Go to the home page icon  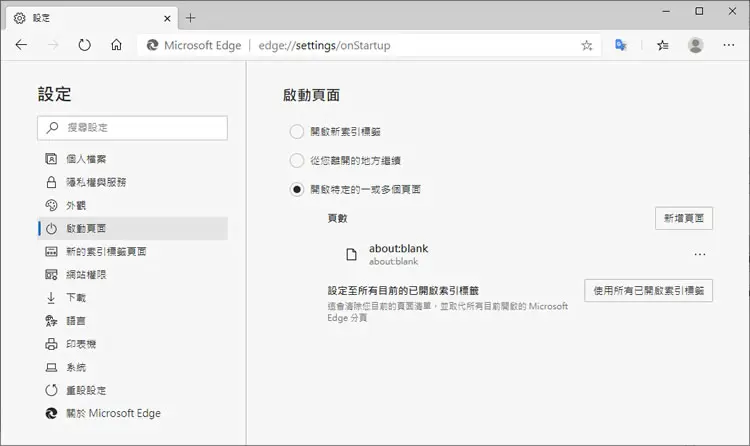click(116, 45)
